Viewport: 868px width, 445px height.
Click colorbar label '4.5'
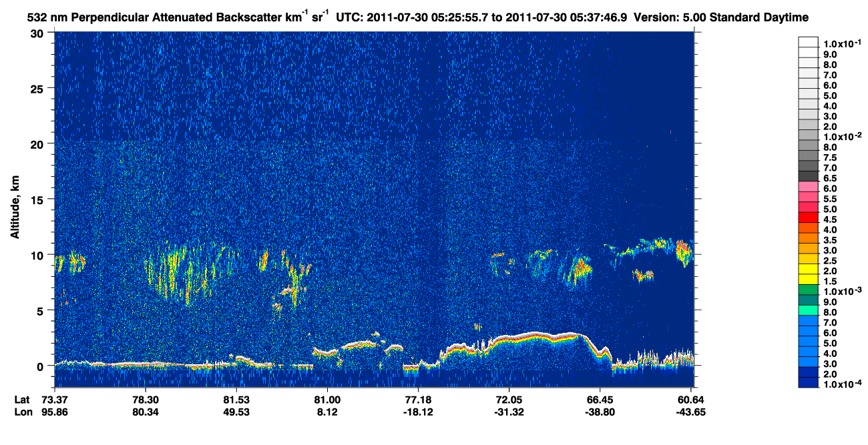coord(831,219)
